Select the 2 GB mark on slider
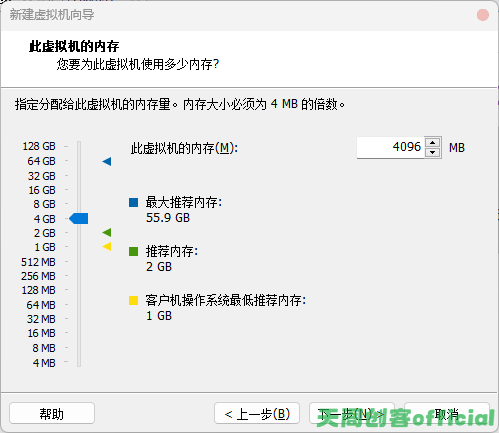This screenshot has width=499, height=433. pos(44,233)
